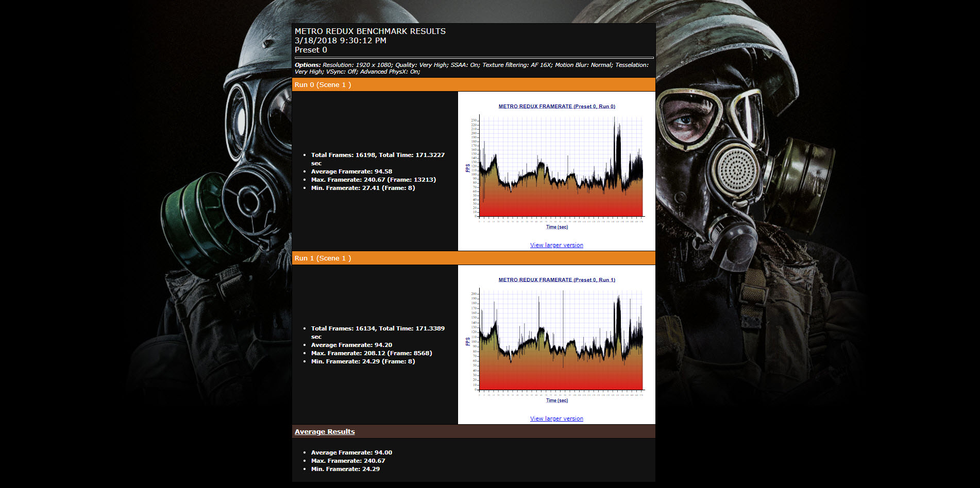This screenshot has height=488, width=980.
Task: Click overall Min. Framerate: 24.29 in Average Results
Action: [x=345, y=469]
